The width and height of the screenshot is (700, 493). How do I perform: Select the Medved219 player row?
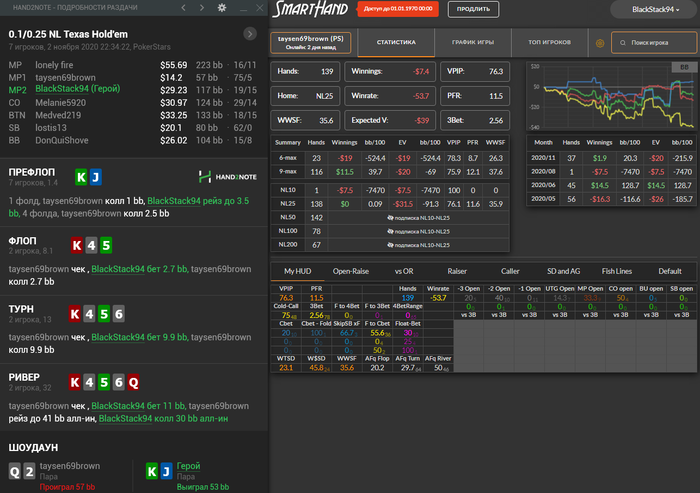133,115
